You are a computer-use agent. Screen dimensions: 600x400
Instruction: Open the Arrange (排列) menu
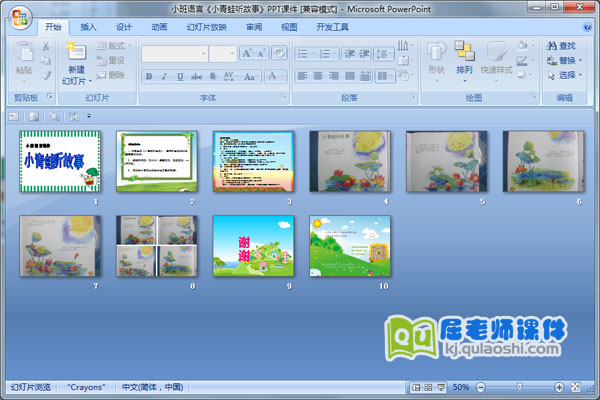click(464, 61)
